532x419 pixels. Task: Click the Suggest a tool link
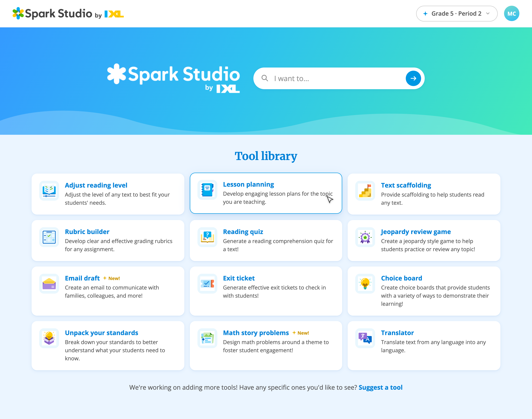[381, 387]
